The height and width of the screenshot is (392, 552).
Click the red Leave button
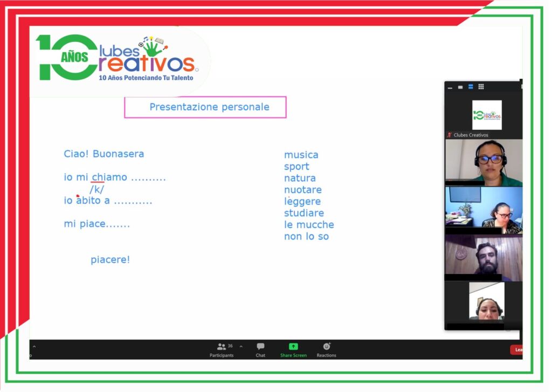tap(516, 350)
